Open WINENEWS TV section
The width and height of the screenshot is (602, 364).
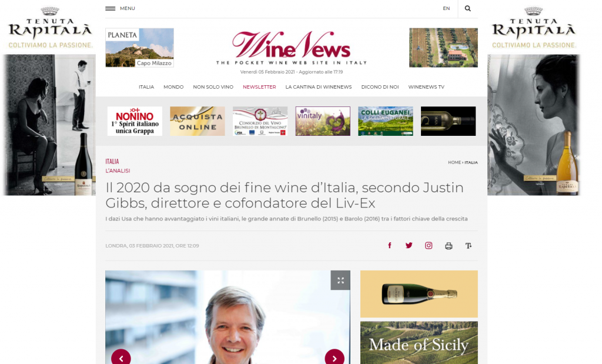click(x=426, y=87)
